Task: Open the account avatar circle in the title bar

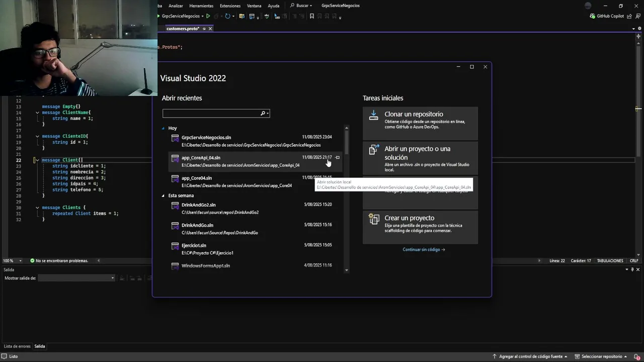Action: (588, 6)
